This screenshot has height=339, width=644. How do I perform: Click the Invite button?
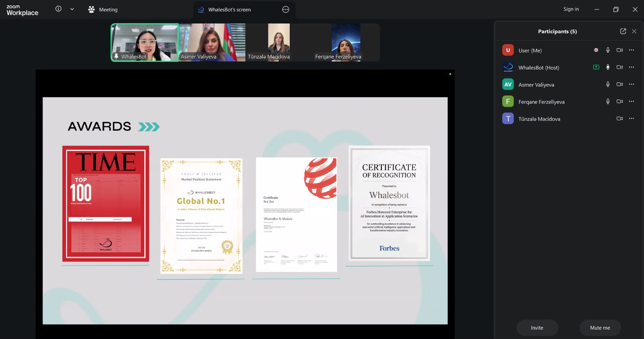[537, 328]
